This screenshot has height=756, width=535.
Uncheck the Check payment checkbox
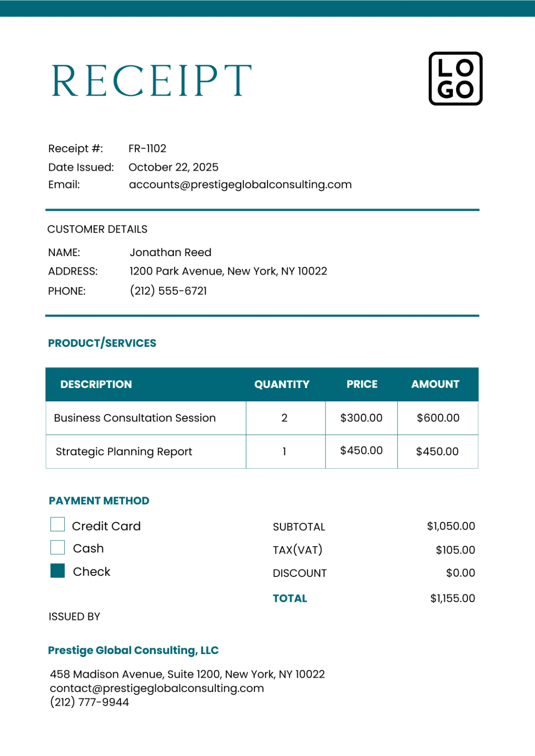coord(58,571)
